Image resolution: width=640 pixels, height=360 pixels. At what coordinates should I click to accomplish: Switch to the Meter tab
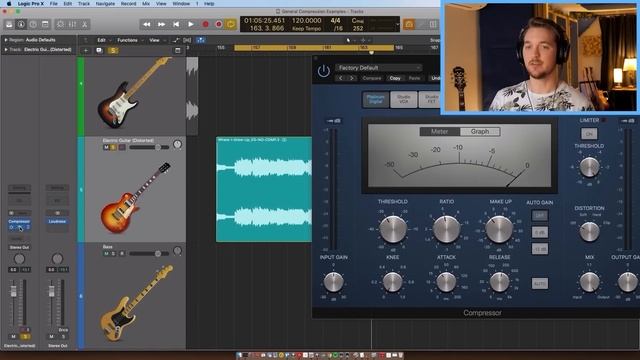coord(440,131)
